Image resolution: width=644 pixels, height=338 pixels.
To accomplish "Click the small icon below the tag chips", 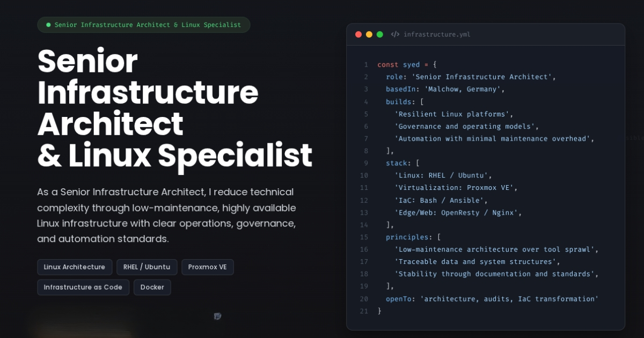I will 217,317.
